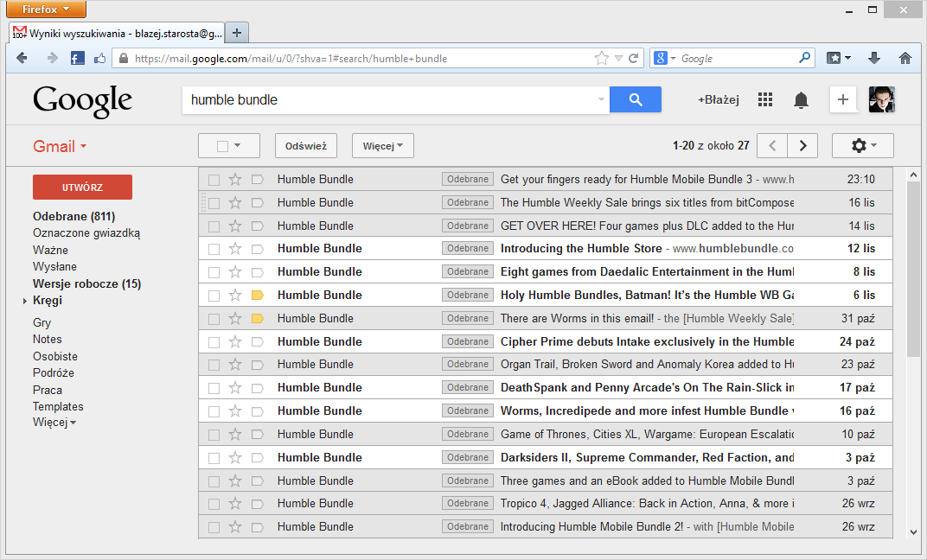The height and width of the screenshot is (560, 927).
Task: Open the Podróże label
Action: pos(54,372)
